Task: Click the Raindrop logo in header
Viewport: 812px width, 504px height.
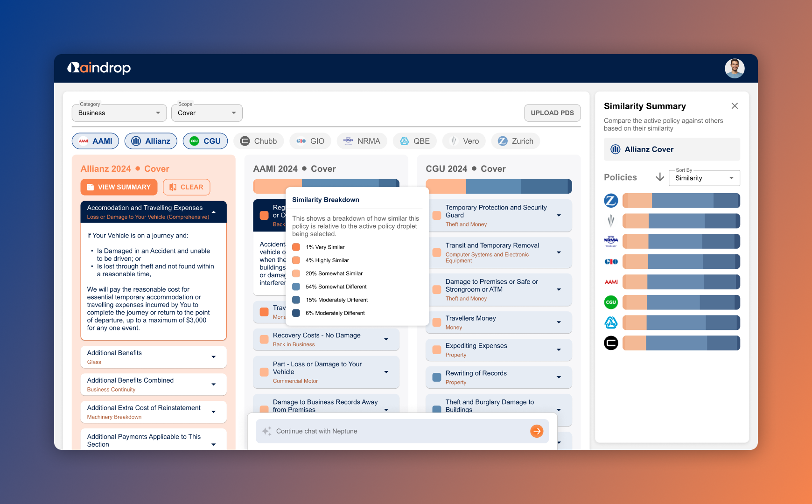Action: point(99,68)
